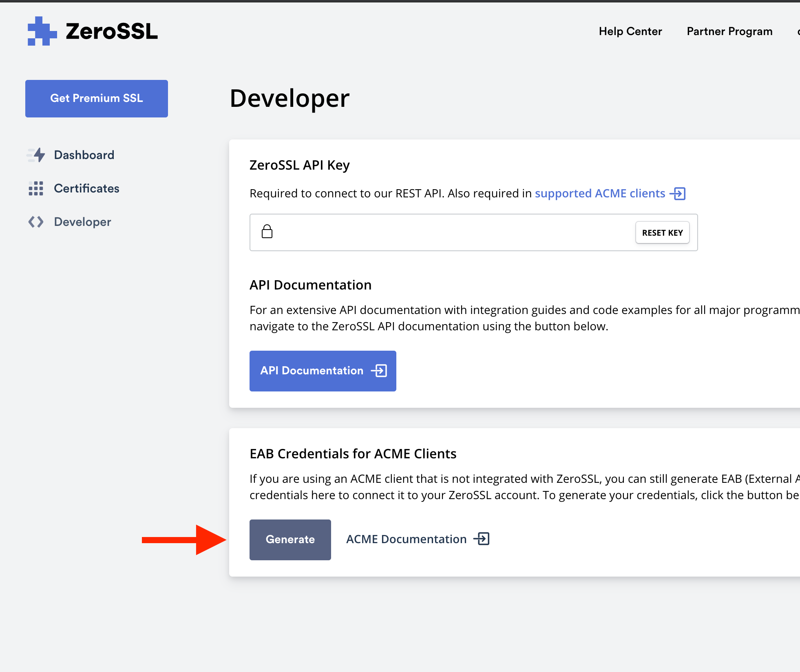Viewport: 800px width, 672px height.
Task: Open the Dashboard sidebar item
Action: [x=84, y=155]
